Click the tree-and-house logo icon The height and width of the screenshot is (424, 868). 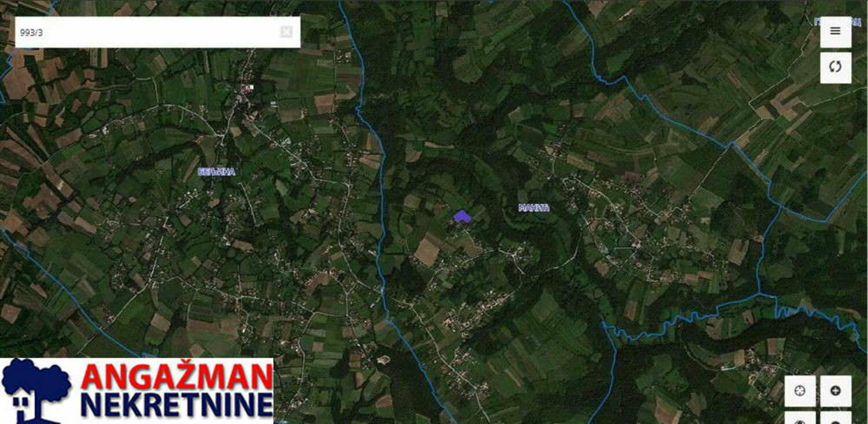36,390
